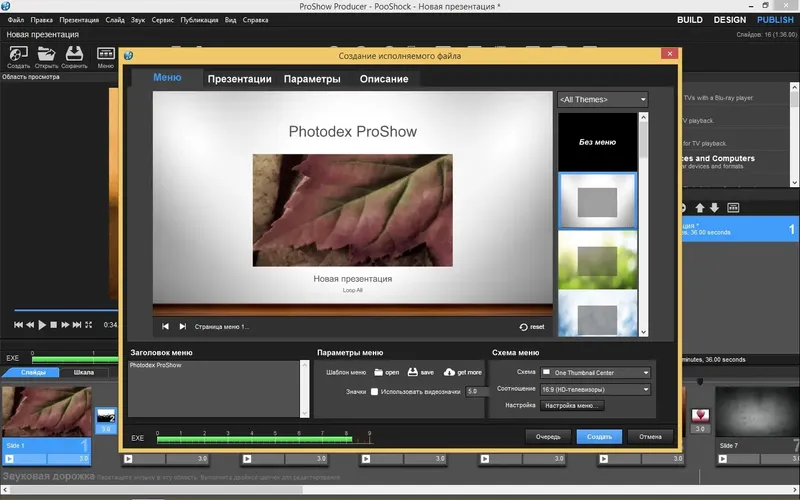This screenshot has width=800, height=500.
Task: Switch to PUBLISH workspace
Action: (775, 20)
